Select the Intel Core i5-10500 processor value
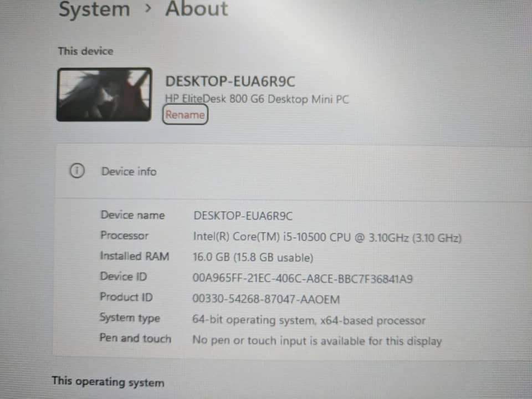Screen dimensions: 532x399 coord(328,237)
